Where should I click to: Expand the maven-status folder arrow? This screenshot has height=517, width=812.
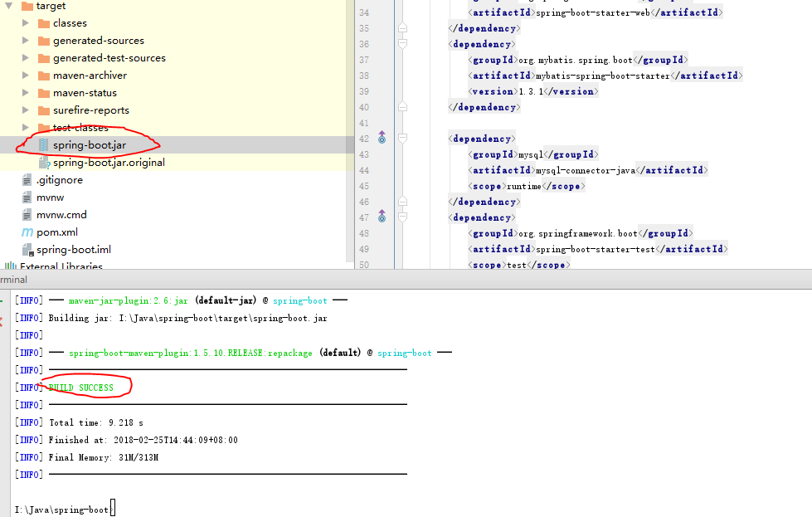point(26,93)
